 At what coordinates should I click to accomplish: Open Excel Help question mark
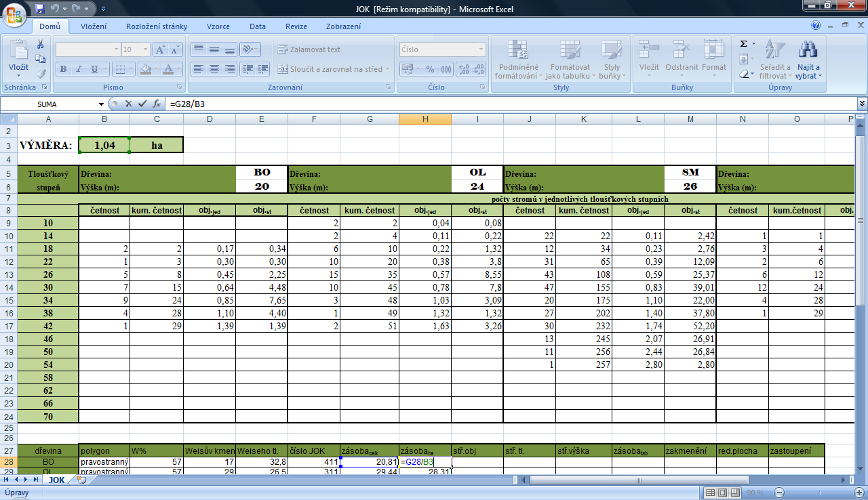[816, 24]
